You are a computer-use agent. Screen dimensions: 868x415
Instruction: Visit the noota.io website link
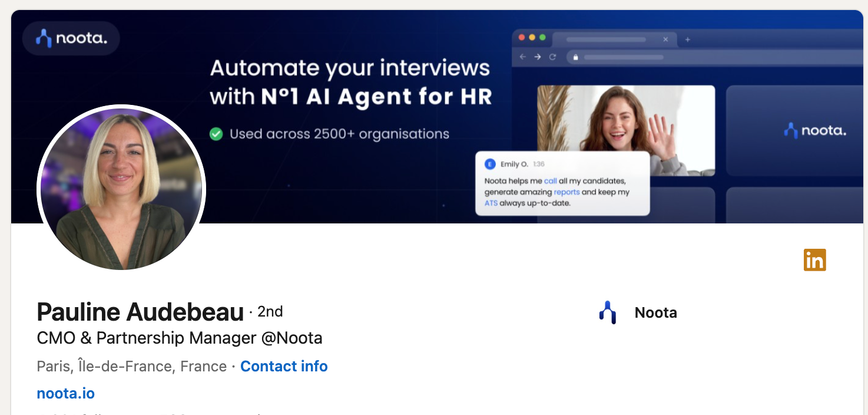[x=65, y=393]
